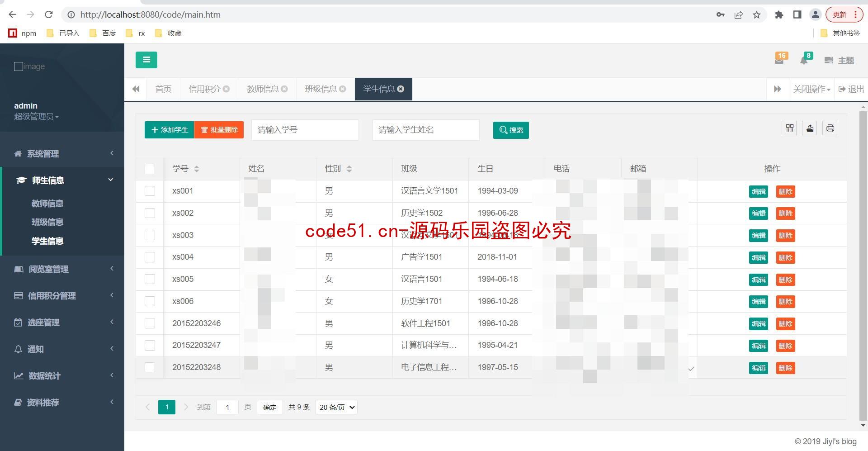Close the 班级信息 tab

coord(343,89)
